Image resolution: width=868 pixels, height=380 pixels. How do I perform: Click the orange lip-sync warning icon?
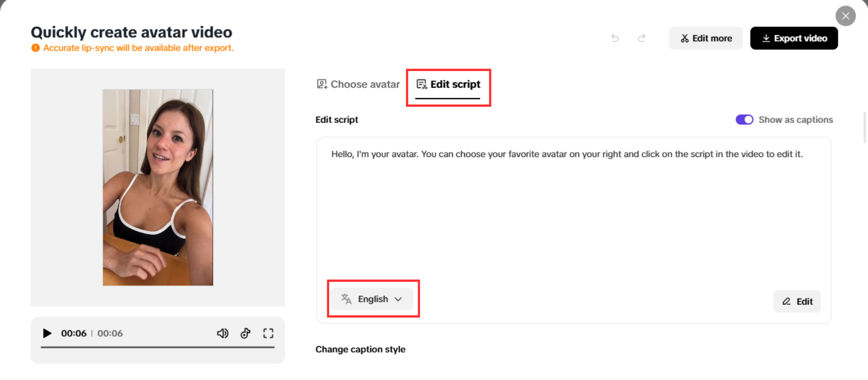[35, 48]
